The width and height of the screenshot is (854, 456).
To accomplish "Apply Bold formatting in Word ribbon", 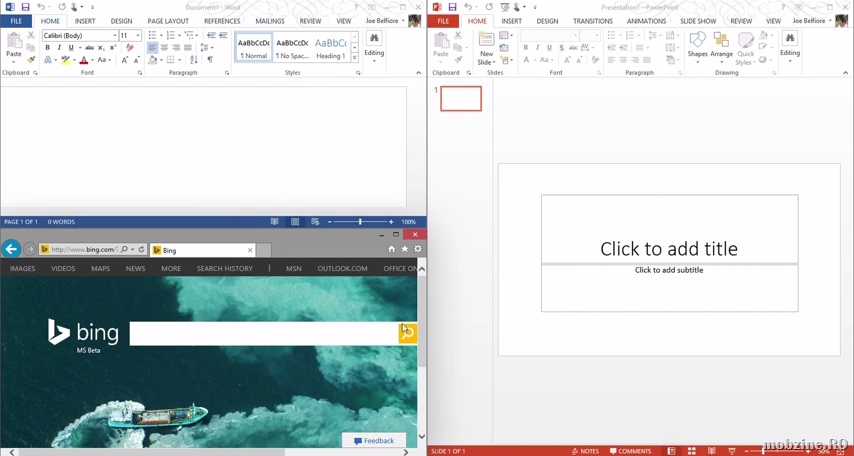I will click(x=47, y=47).
